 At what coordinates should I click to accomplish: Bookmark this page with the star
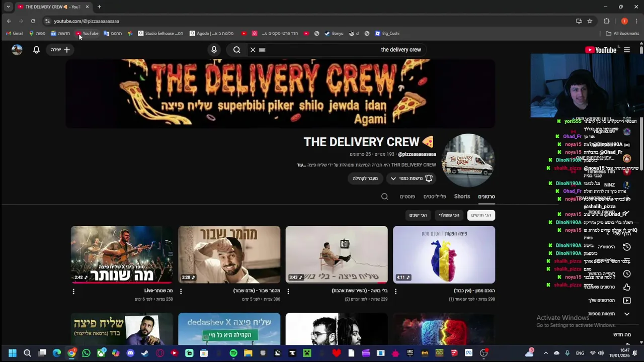[590, 21]
